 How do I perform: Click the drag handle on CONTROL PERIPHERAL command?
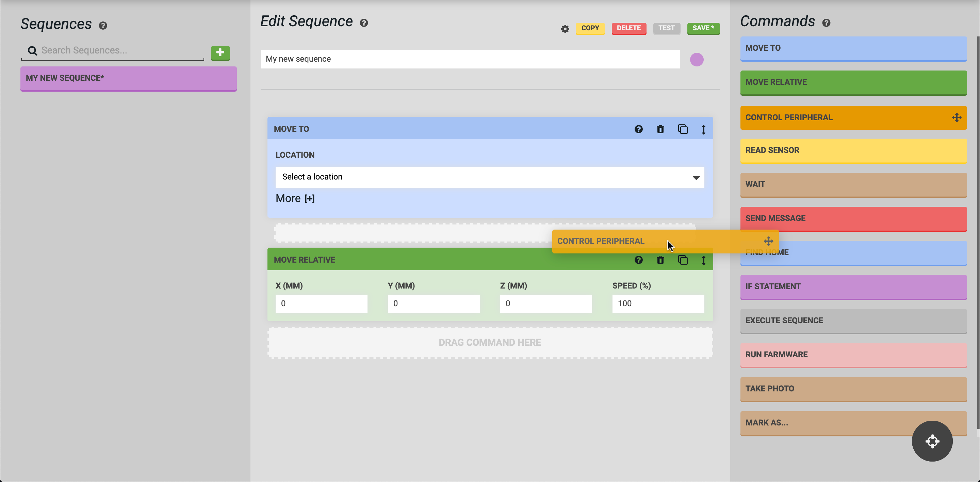tap(957, 118)
